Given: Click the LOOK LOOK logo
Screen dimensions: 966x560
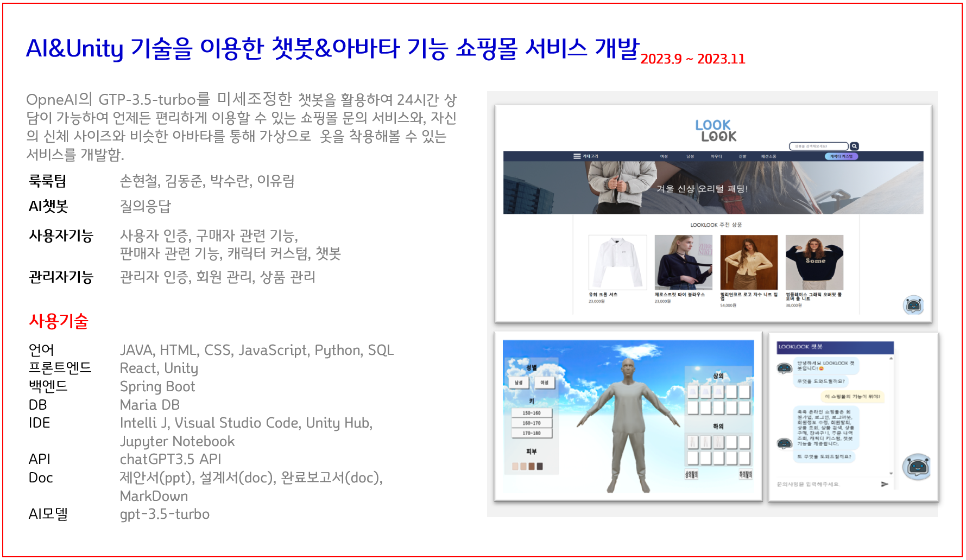Looking at the screenshot, I should pos(716,131).
